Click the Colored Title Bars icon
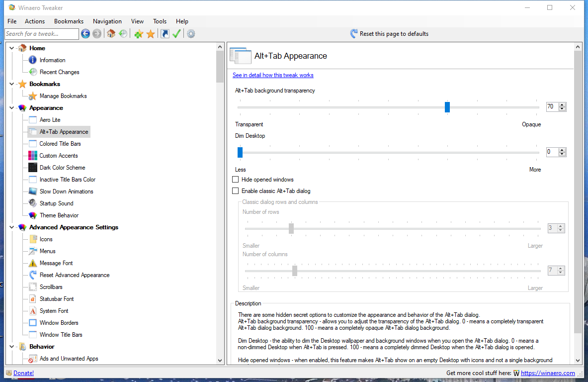The image size is (588, 382). point(33,144)
